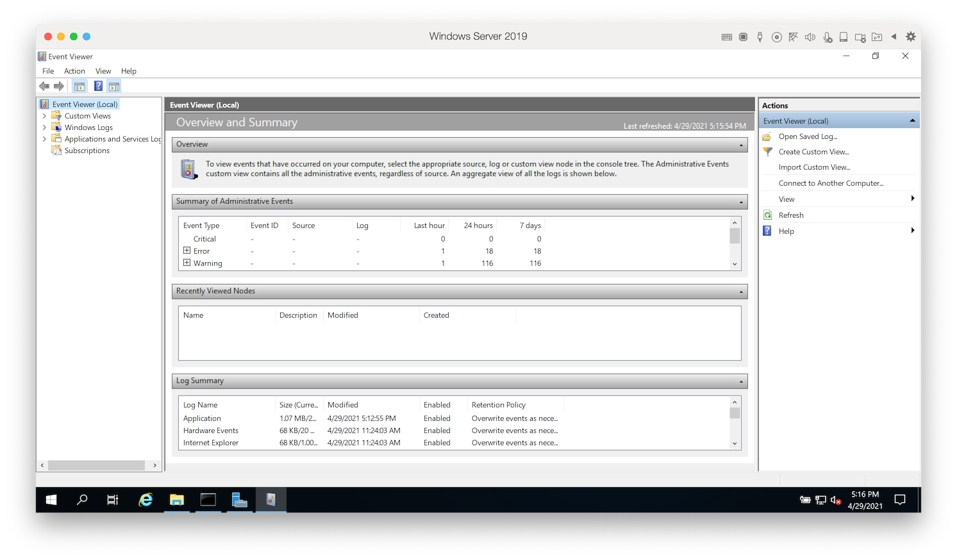Toggle the Show/Hide Action Pane button
The image size is (957, 560).
point(114,86)
